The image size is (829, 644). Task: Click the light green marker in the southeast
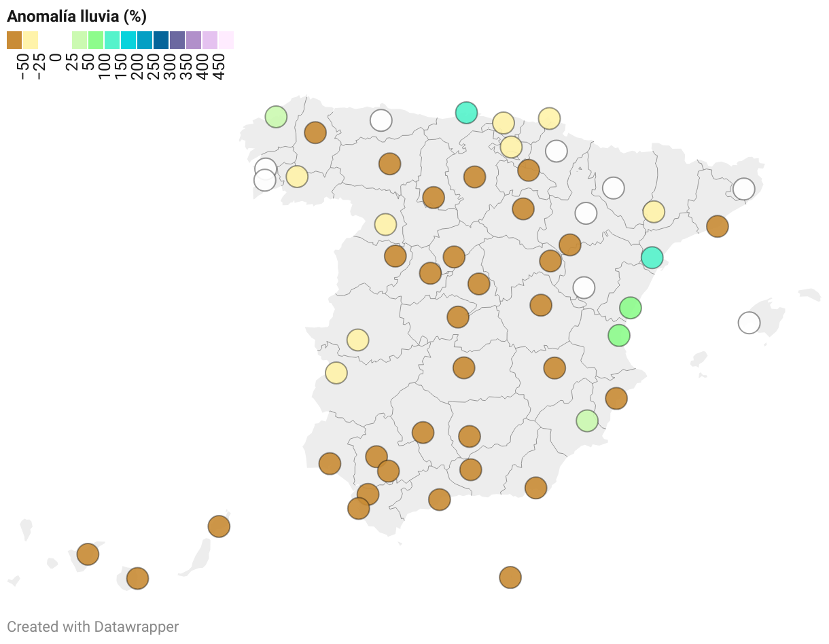[587, 421]
